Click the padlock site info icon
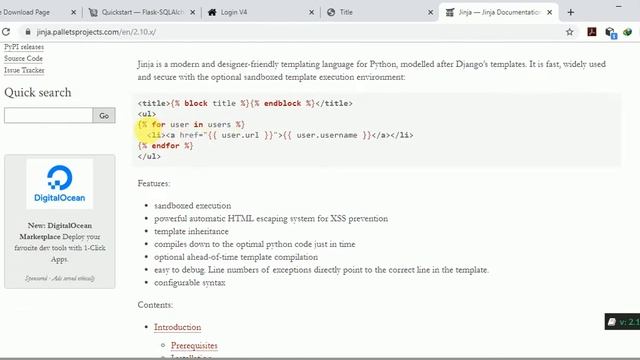 coord(27,32)
